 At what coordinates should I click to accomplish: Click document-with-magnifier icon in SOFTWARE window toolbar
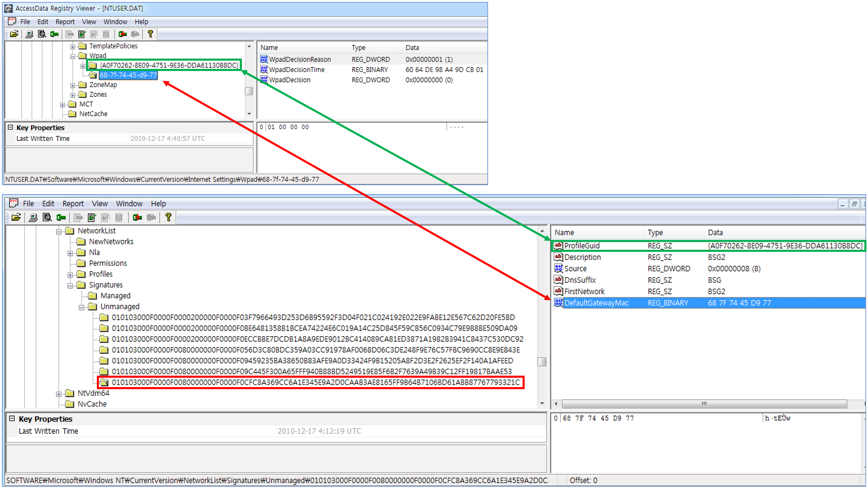click(x=47, y=218)
